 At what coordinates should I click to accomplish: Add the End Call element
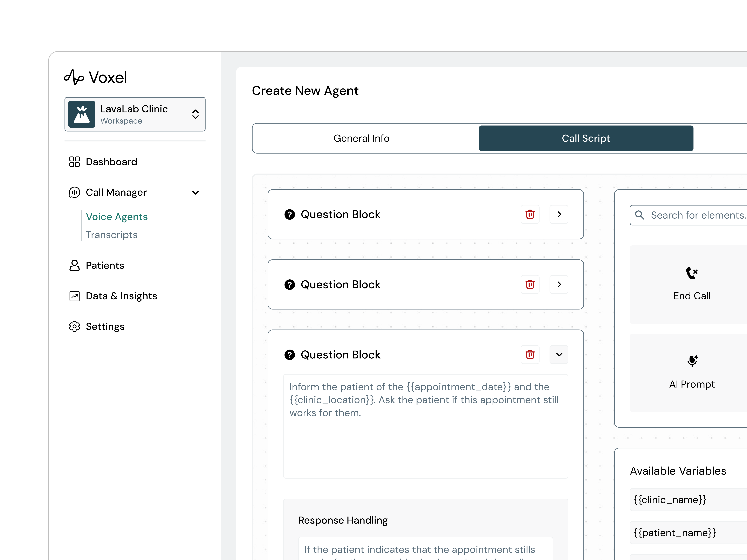[689, 285]
